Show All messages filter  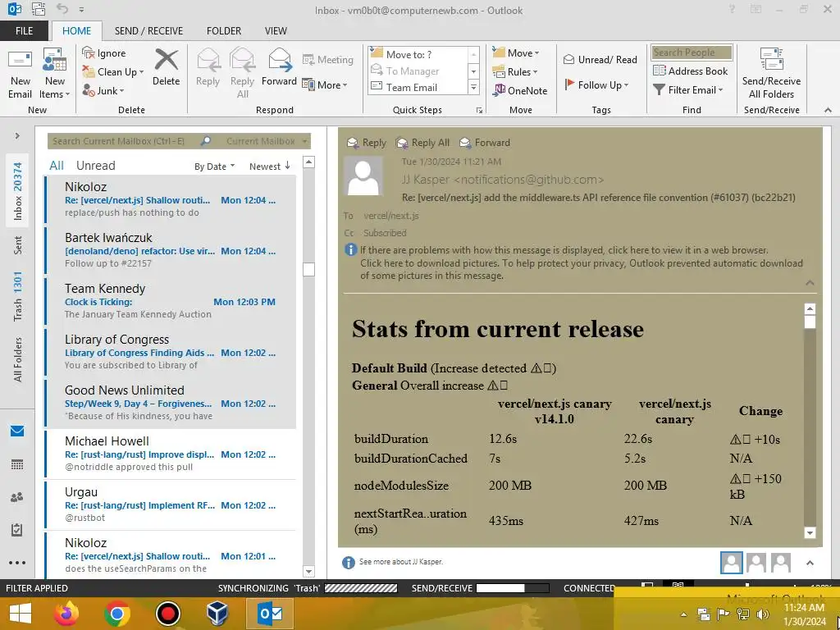tap(57, 166)
